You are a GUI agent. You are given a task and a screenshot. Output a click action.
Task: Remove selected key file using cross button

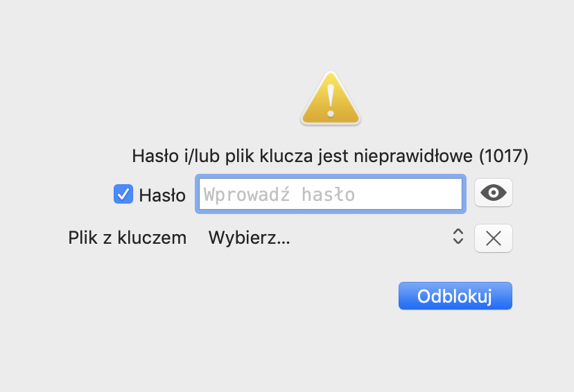tap(494, 238)
